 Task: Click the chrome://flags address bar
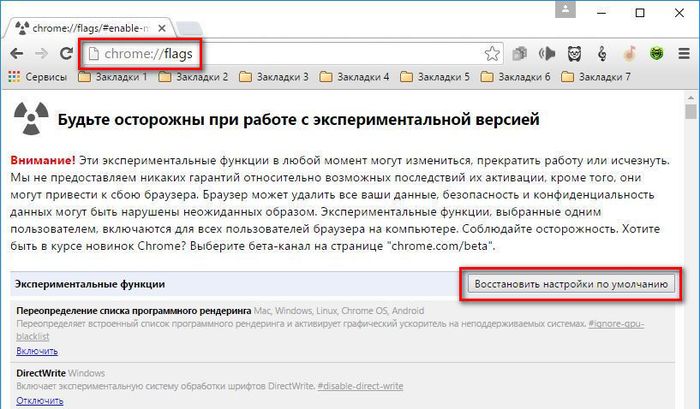(x=300, y=53)
